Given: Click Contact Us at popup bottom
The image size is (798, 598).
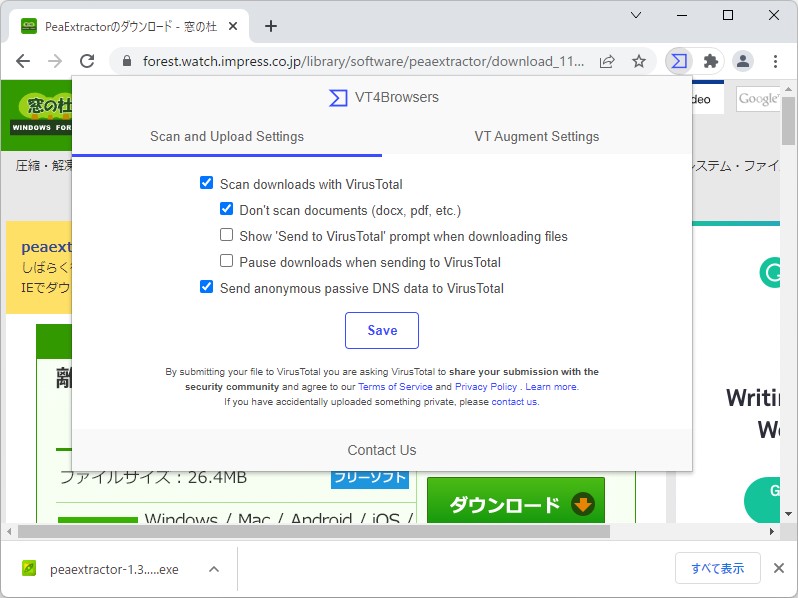Looking at the screenshot, I should click(x=382, y=450).
